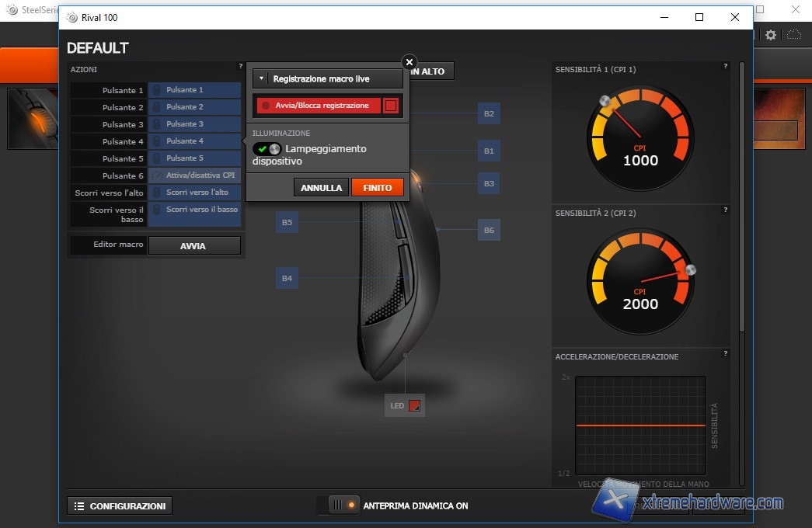Close the macro popup with X icon

[x=409, y=62]
